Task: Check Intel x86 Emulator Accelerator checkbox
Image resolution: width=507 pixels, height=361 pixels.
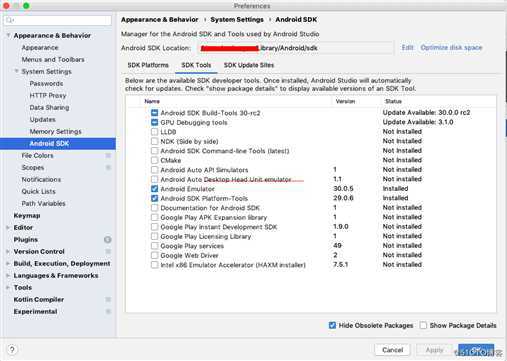Action: pos(154,265)
